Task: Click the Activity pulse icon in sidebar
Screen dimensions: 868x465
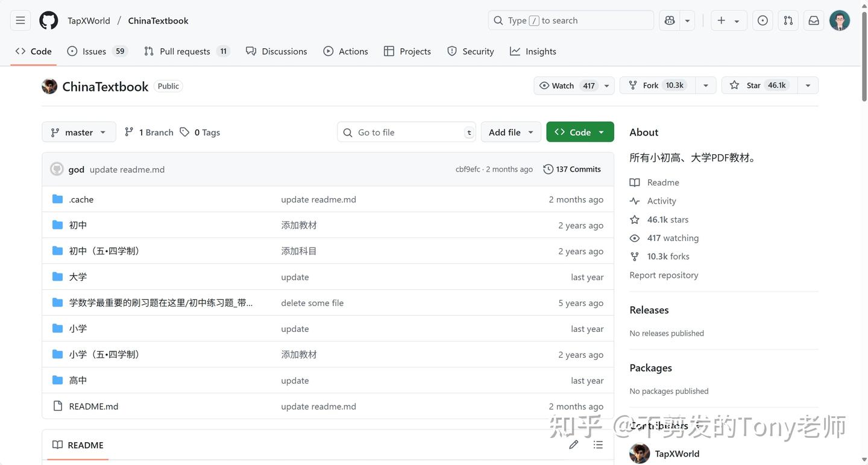Action: pos(634,201)
